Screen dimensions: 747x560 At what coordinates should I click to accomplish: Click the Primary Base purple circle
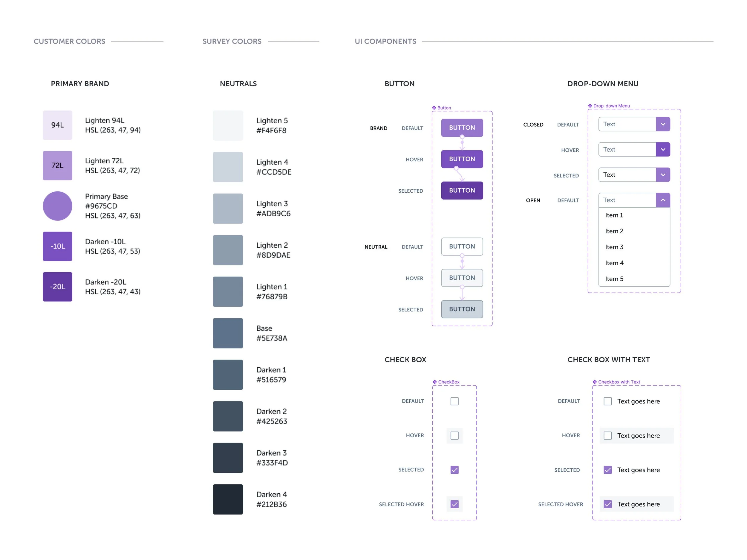click(57, 206)
